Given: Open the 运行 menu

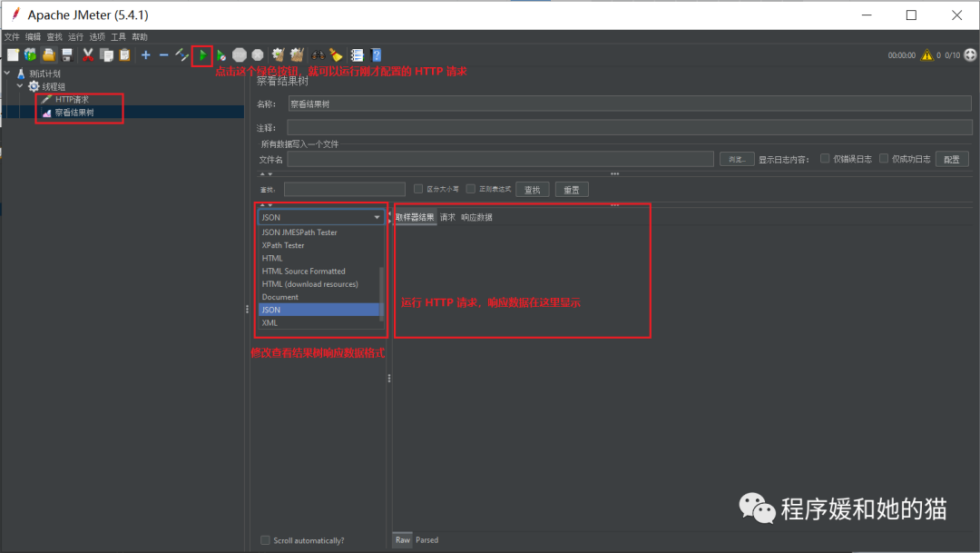Looking at the screenshot, I should point(75,37).
